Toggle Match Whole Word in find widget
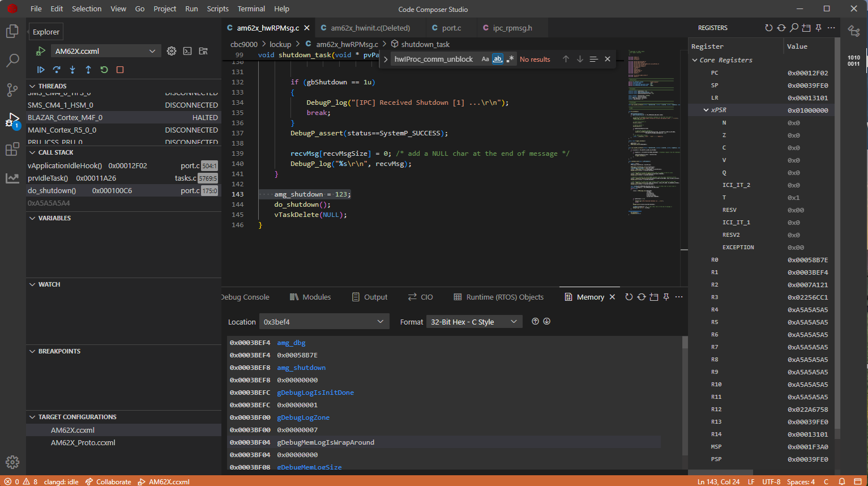 [498, 59]
